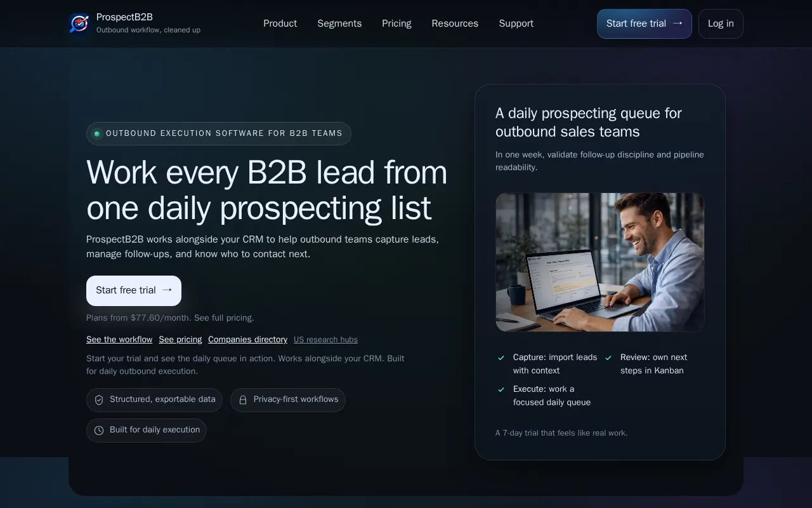Open the US research hubs link
Image resolution: width=812 pixels, height=508 pixels.
coord(325,340)
